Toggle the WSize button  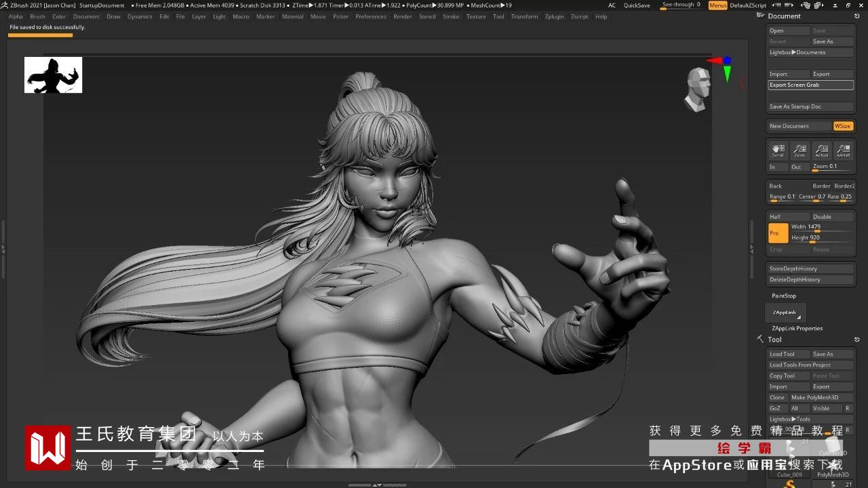point(843,126)
